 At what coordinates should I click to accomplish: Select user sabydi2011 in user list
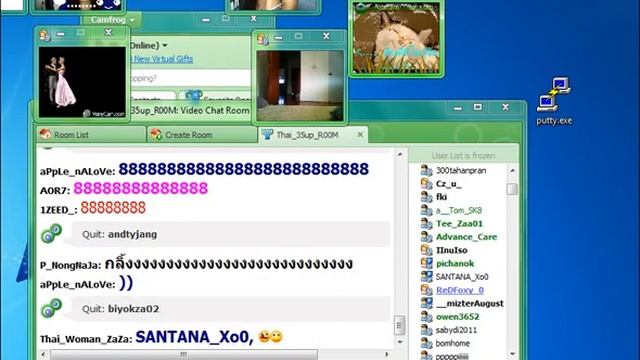[x=456, y=330]
